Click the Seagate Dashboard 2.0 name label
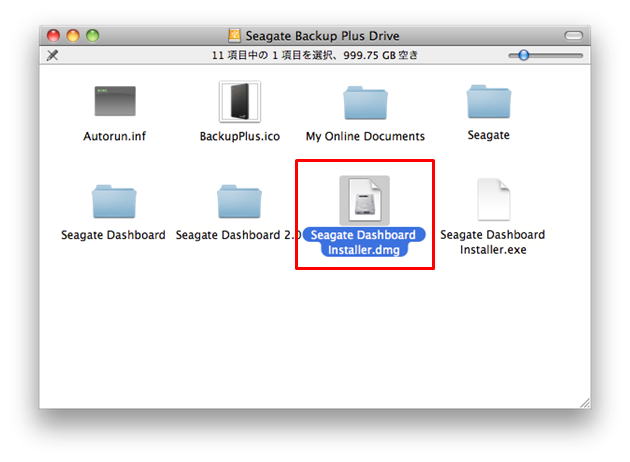Screen dimensions: 630x462 (239, 235)
